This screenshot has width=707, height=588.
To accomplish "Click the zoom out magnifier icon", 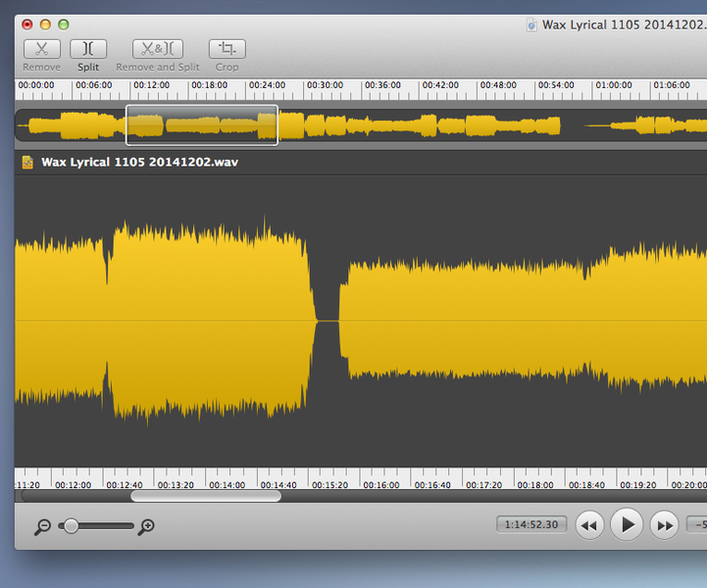I will tap(42, 527).
